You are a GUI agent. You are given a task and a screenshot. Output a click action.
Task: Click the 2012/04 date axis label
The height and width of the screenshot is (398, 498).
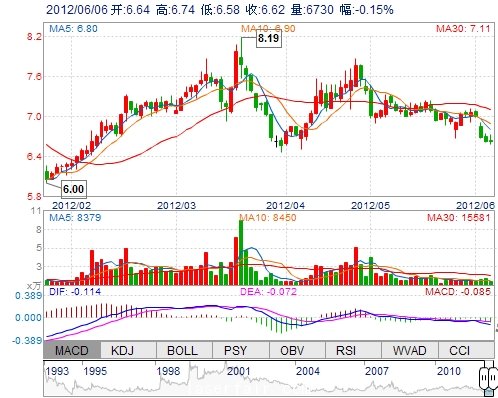(x=285, y=205)
